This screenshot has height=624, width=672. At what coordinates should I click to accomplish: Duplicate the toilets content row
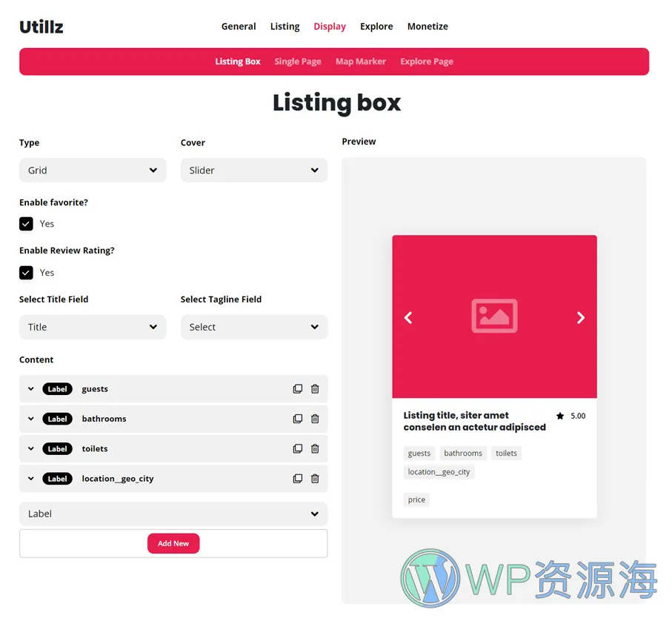click(x=297, y=448)
